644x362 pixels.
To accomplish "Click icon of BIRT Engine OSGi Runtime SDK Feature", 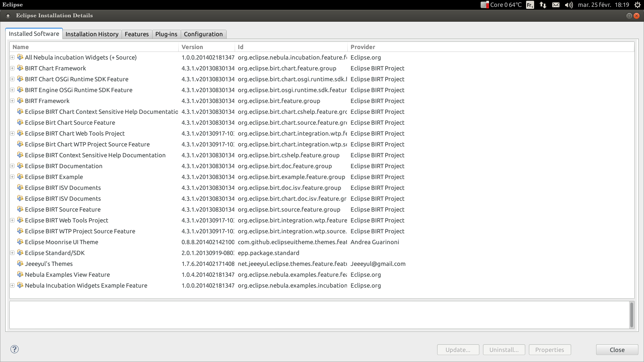I will click(20, 90).
